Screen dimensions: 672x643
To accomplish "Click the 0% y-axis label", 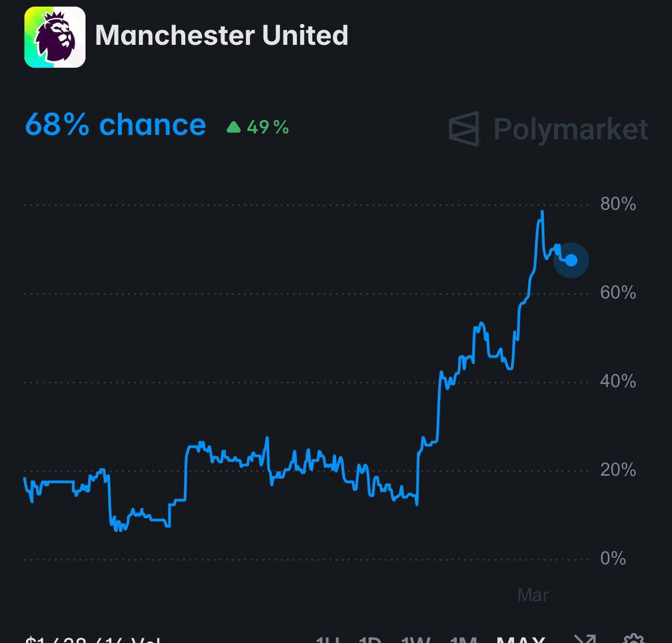I will 612,559.
